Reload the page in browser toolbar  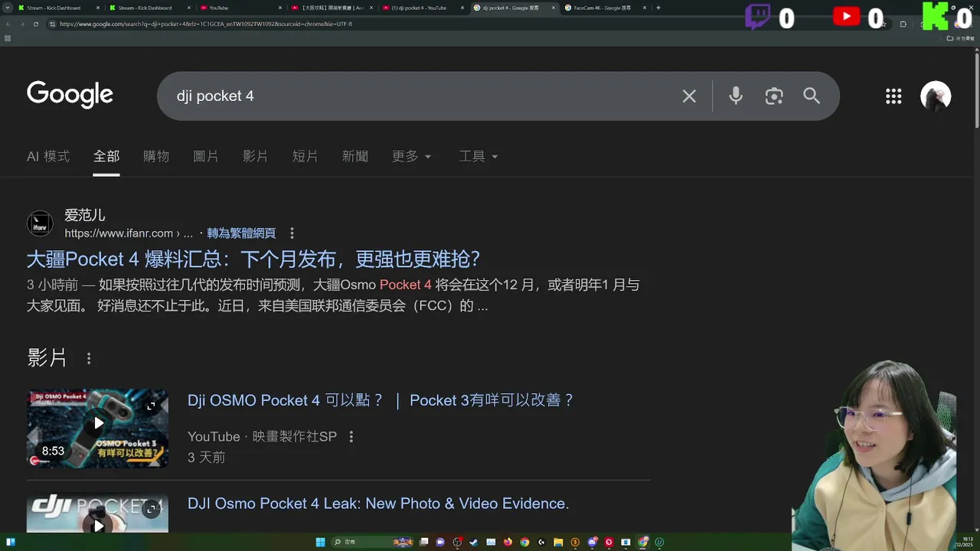[x=36, y=24]
